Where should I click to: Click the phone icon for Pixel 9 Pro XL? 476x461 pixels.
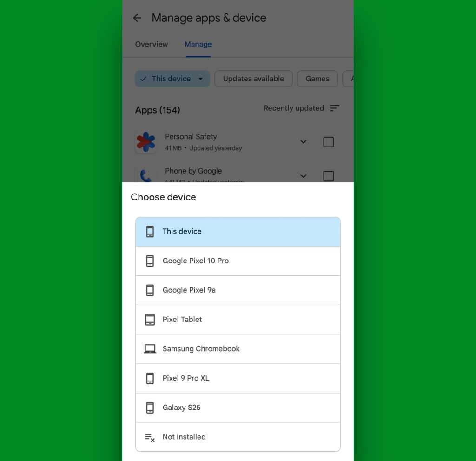(150, 378)
